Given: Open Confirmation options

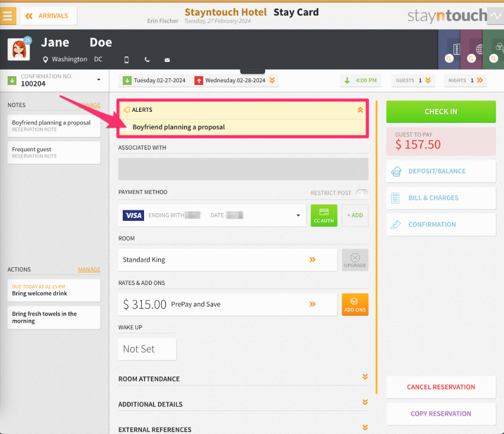Looking at the screenshot, I should (x=441, y=225).
